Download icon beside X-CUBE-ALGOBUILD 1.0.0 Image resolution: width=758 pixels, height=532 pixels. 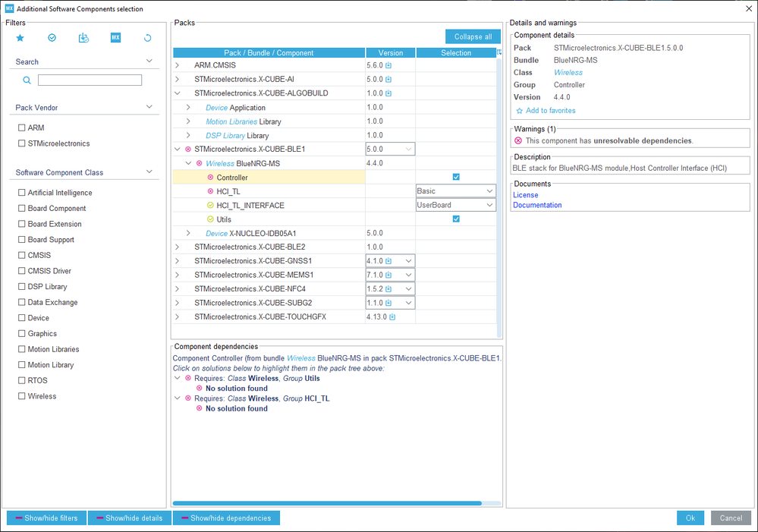(388, 93)
